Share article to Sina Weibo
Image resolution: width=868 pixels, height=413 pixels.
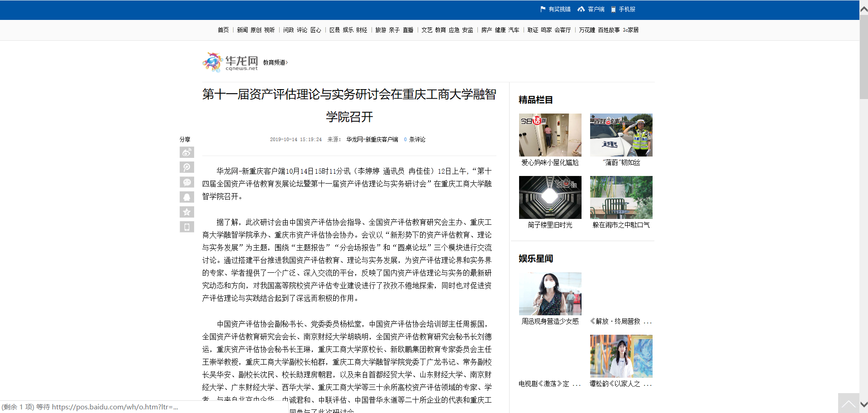pos(186,152)
